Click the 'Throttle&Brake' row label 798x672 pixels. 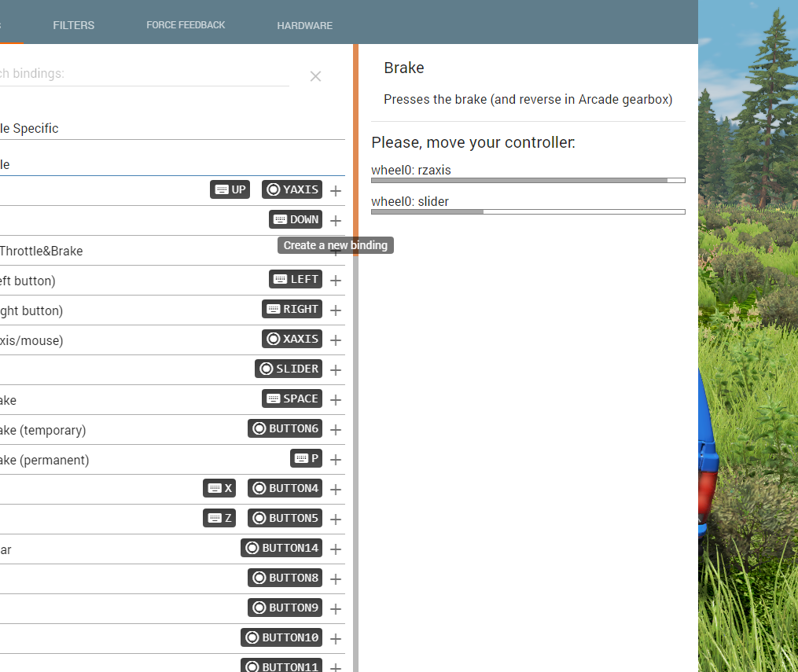click(x=41, y=251)
